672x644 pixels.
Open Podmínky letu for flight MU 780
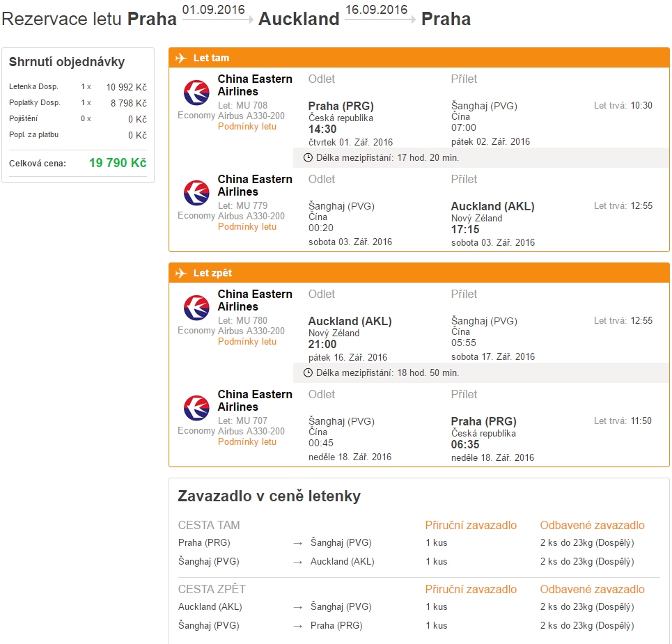(x=247, y=342)
